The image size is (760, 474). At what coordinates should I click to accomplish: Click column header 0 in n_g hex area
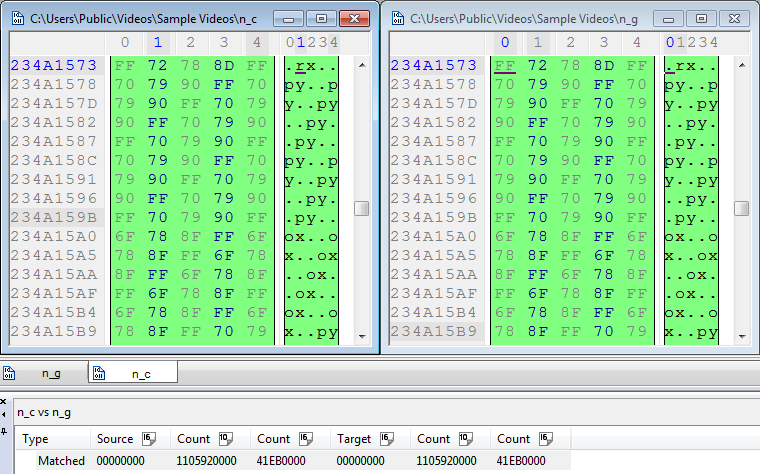coord(505,43)
